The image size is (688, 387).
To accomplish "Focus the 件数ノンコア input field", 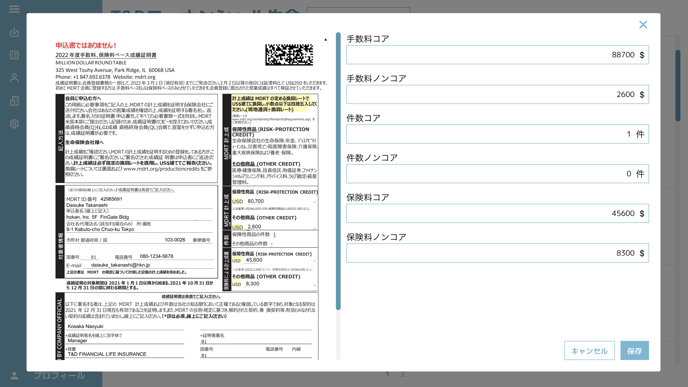I will 497,174.
